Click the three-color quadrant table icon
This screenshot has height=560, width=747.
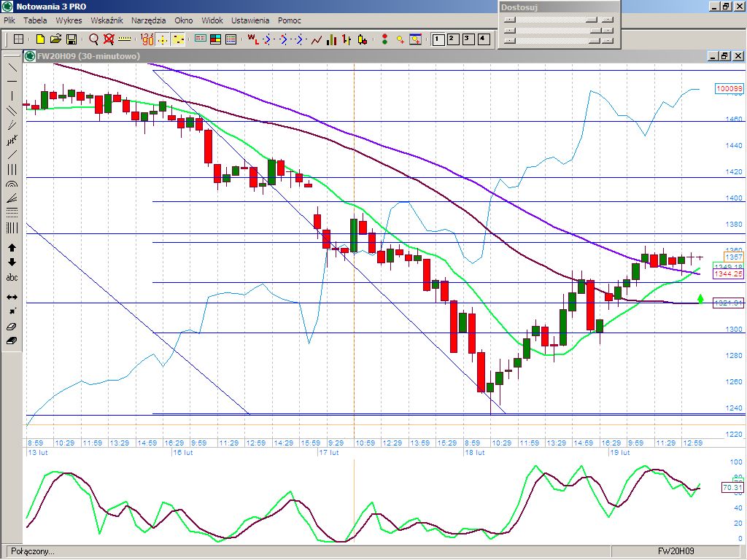(x=216, y=39)
